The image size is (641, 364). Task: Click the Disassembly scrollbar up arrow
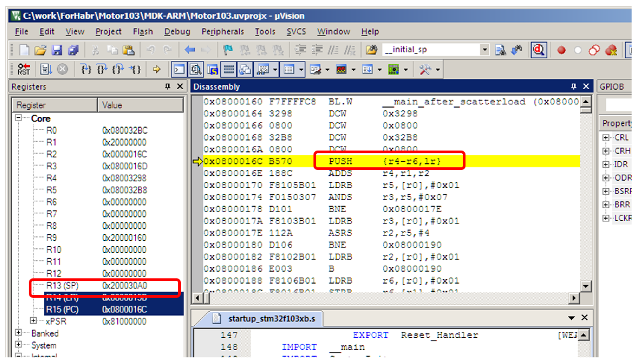[x=586, y=101]
